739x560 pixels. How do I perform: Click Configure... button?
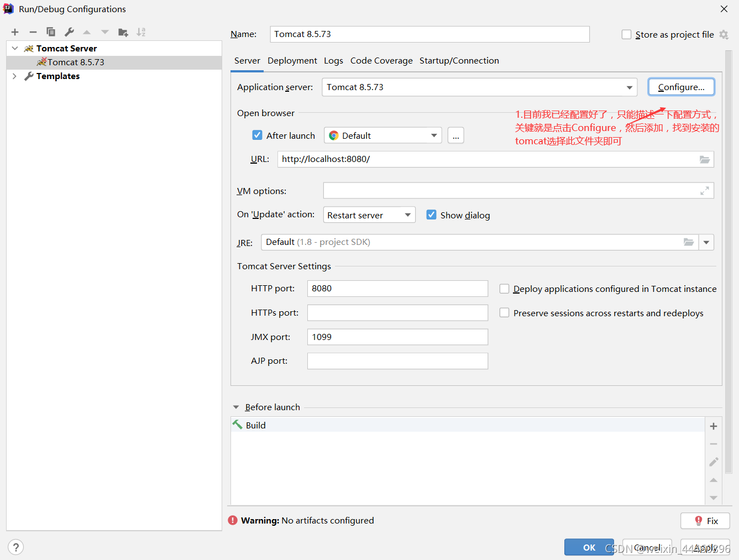[x=681, y=87]
